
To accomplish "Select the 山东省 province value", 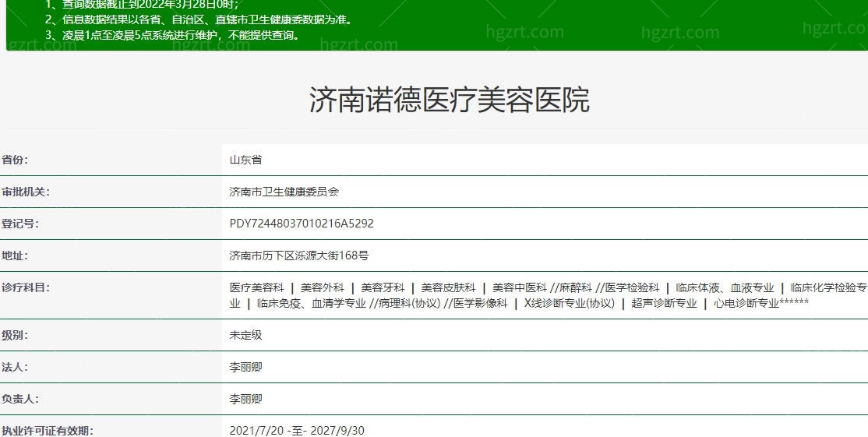I will point(245,160).
